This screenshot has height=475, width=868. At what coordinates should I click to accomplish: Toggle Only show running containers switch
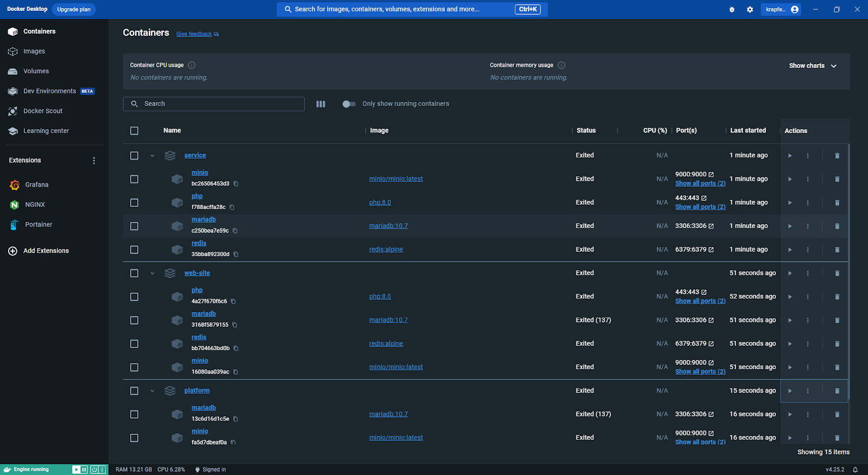(x=349, y=104)
